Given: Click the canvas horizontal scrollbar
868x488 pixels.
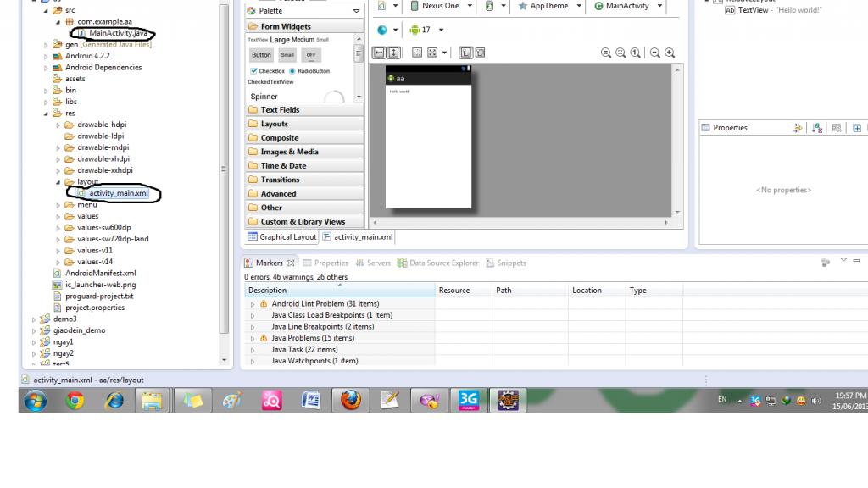Looking at the screenshot, I should click(x=520, y=223).
